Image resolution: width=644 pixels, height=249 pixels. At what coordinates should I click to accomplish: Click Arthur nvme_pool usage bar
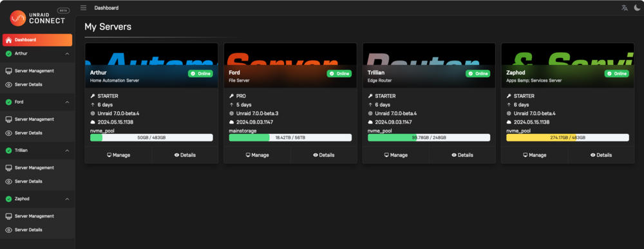[x=151, y=138]
